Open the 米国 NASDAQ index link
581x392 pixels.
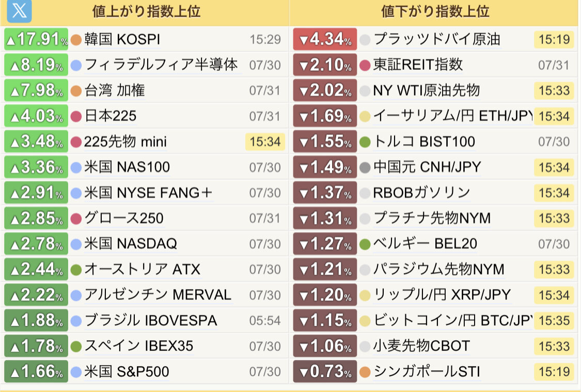coord(131,244)
